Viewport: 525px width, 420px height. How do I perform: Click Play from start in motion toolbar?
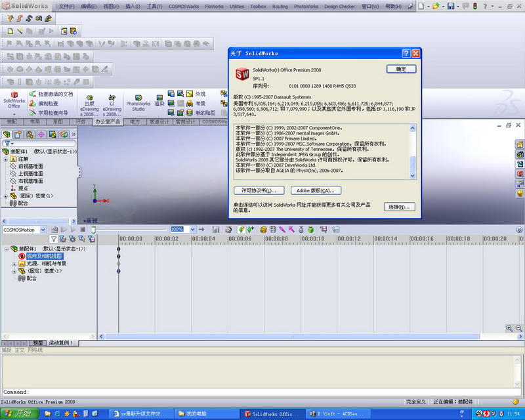click(x=64, y=230)
